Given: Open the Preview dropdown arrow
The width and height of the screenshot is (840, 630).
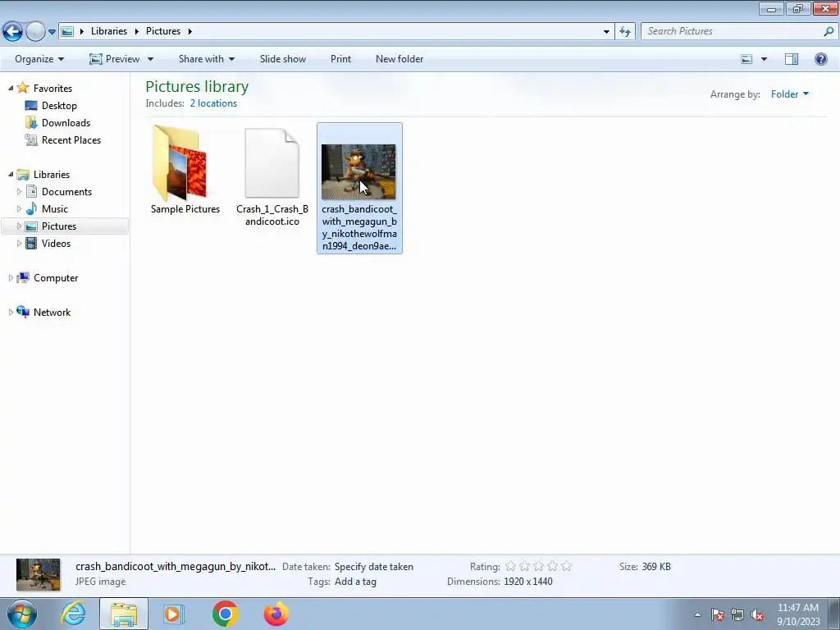Looking at the screenshot, I should pyautogui.click(x=150, y=59).
